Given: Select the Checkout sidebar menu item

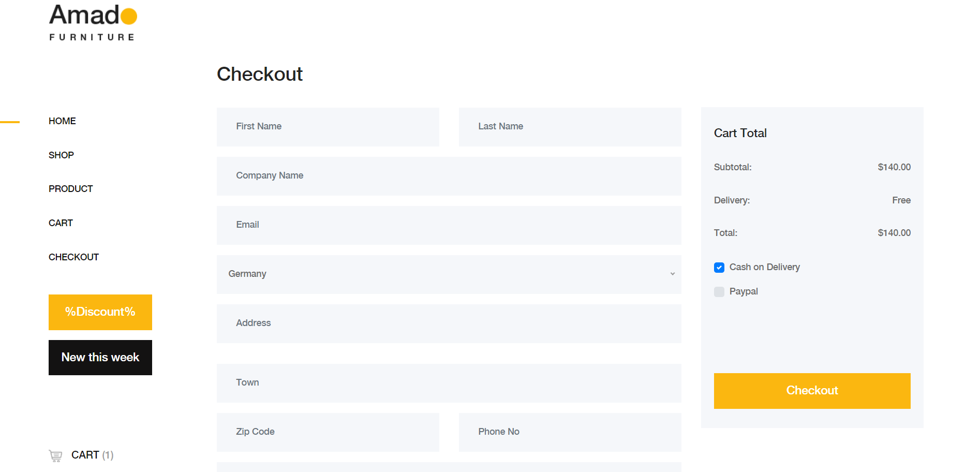Looking at the screenshot, I should pyautogui.click(x=73, y=257).
